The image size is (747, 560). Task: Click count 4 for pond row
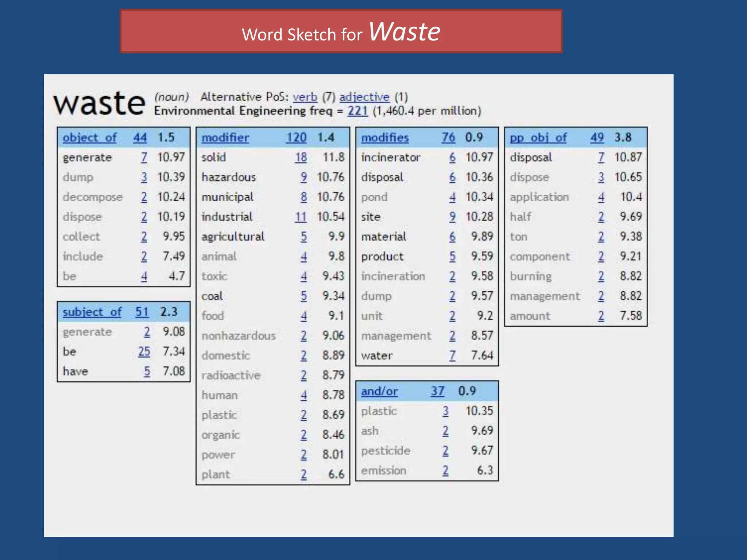[x=452, y=197]
